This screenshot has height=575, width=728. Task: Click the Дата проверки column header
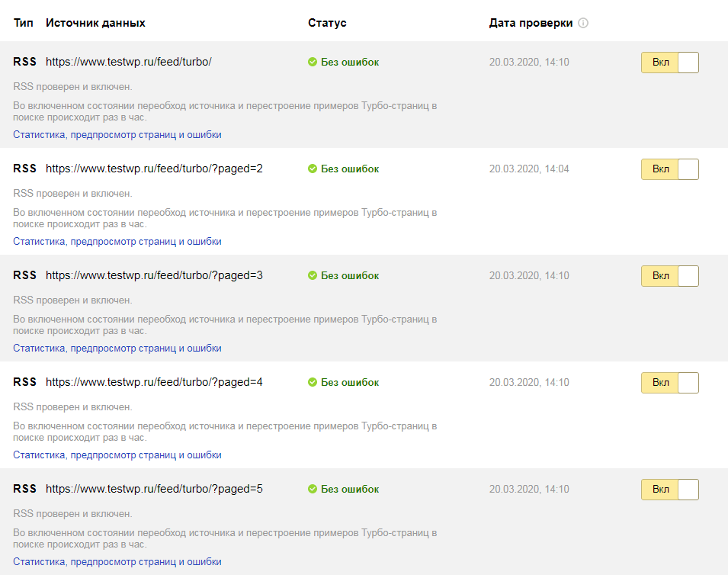[x=531, y=23]
